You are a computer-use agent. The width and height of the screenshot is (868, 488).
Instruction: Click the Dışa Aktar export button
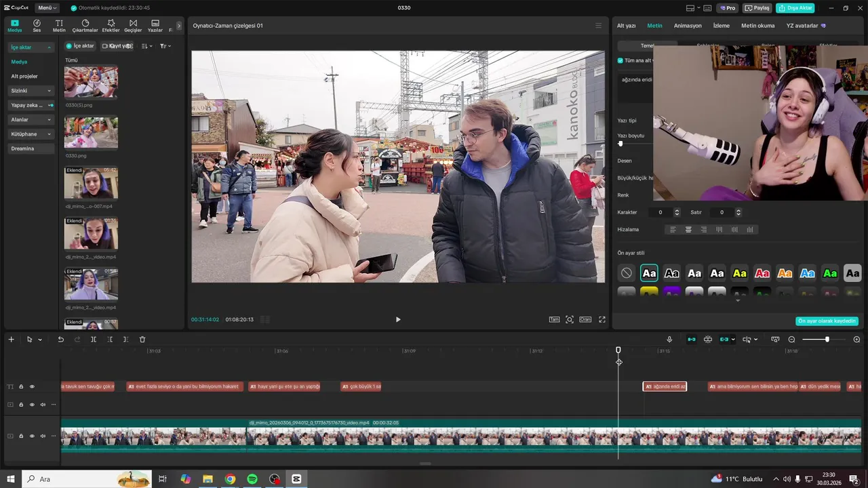click(x=795, y=8)
